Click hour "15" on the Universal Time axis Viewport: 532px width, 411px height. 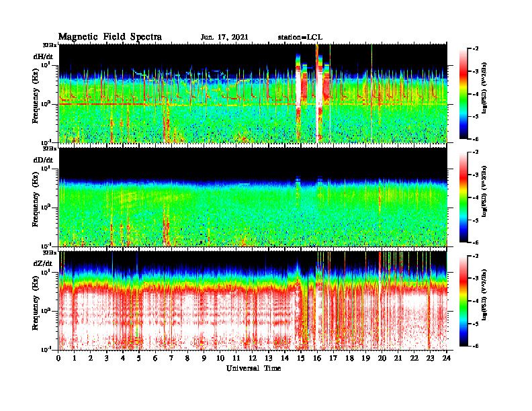(301, 359)
